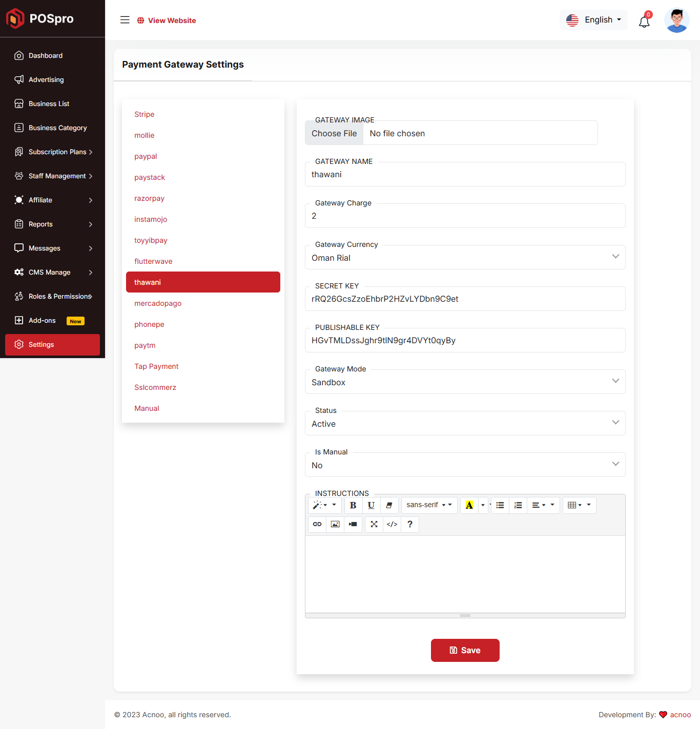Apply the yellow highlight text color
This screenshot has height=729, width=700.
[x=469, y=505]
